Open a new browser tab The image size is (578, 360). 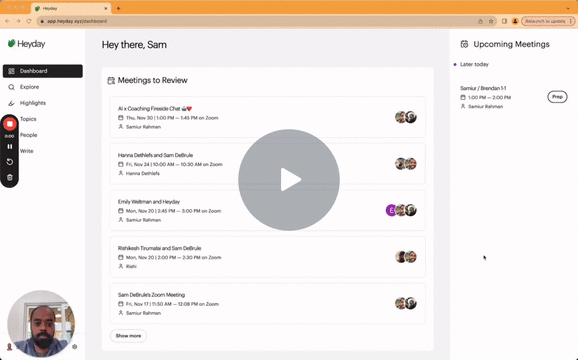click(x=118, y=8)
